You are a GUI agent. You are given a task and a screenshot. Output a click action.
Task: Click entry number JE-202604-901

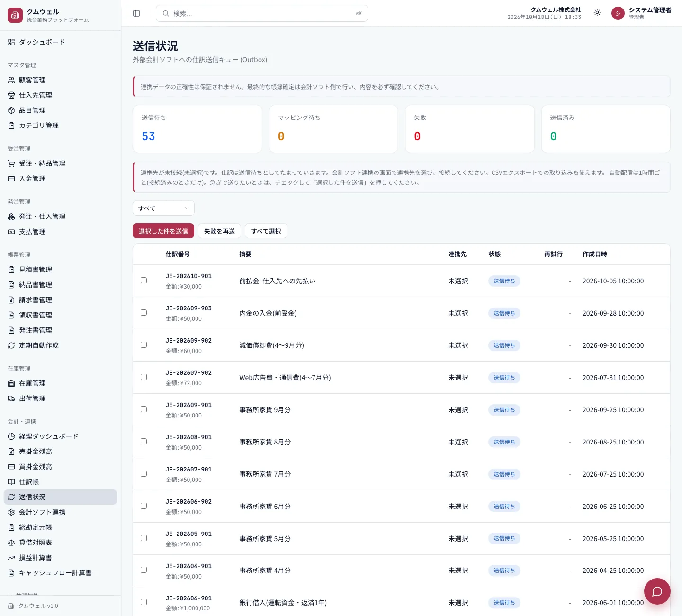point(188,566)
